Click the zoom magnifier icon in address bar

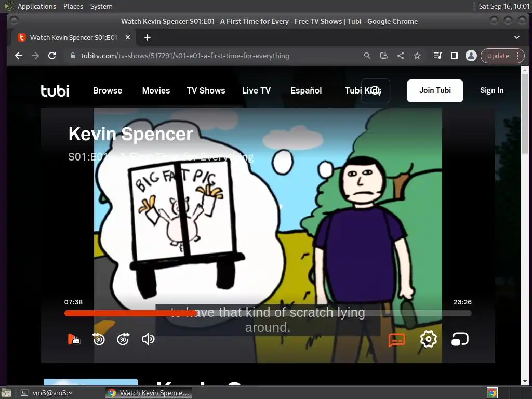coord(367,56)
